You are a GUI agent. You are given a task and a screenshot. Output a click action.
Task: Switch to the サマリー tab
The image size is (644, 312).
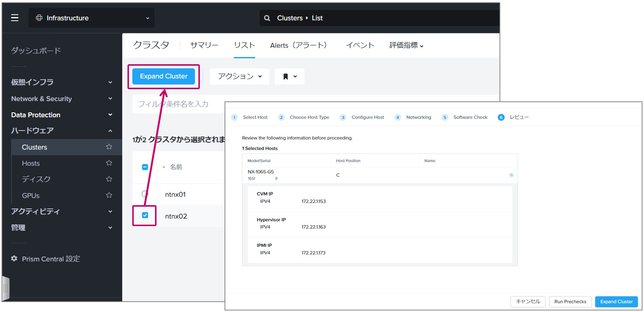(x=204, y=45)
